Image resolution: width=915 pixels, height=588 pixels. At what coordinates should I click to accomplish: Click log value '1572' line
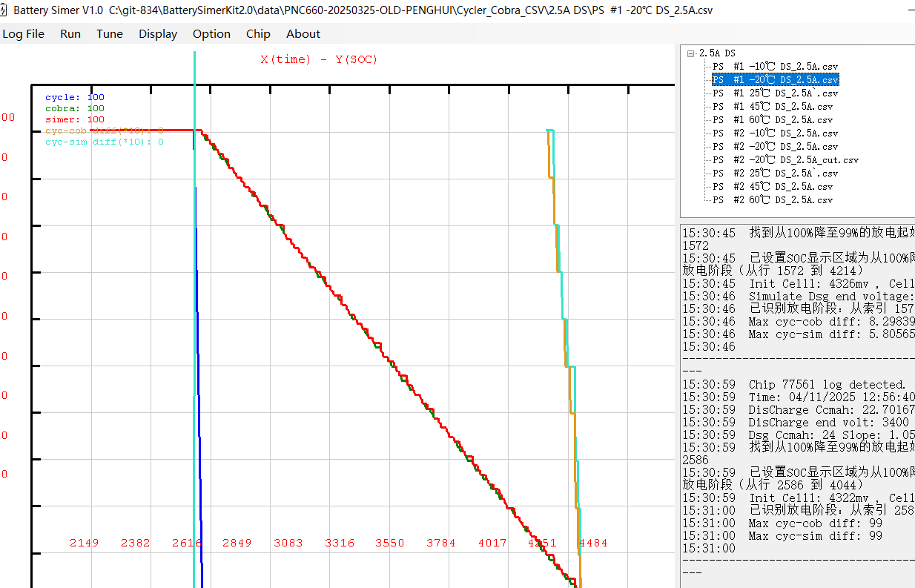click(x=696, y=245)
